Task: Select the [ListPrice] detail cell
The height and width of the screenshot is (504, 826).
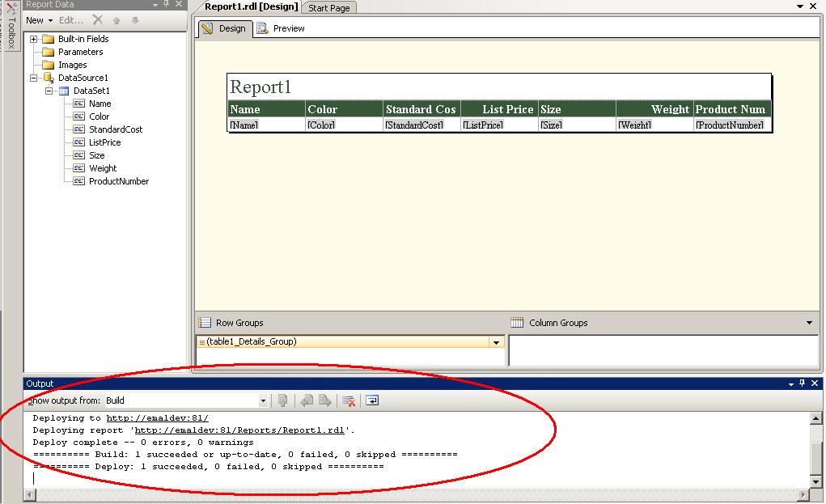Action: pos(499,125)
